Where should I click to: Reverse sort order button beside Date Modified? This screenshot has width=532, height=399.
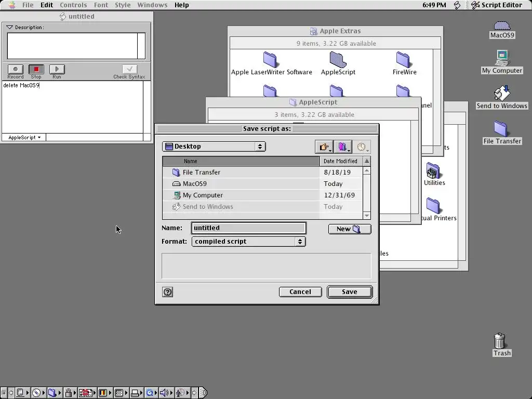pyautogui.click(x=366, y=161)
